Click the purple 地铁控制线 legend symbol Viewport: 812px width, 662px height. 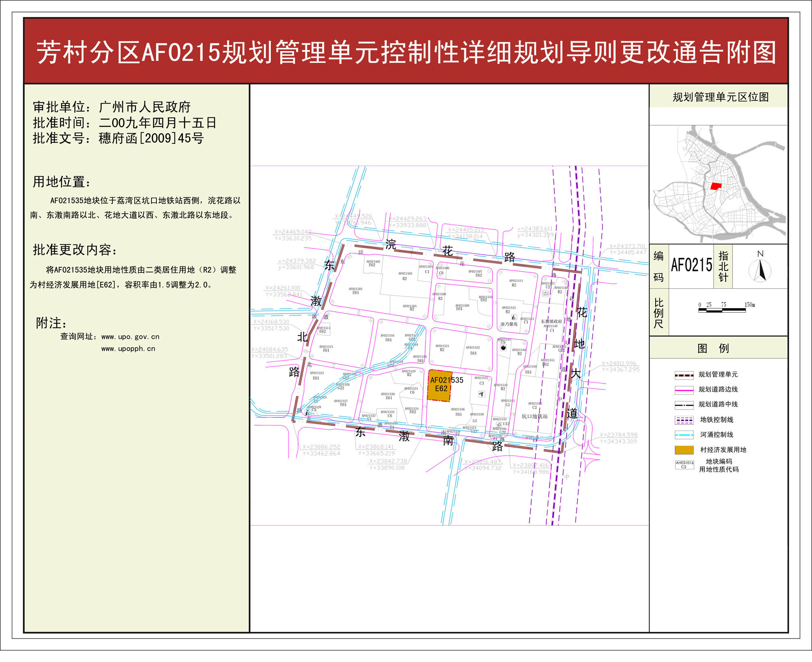tap(684, 420)
